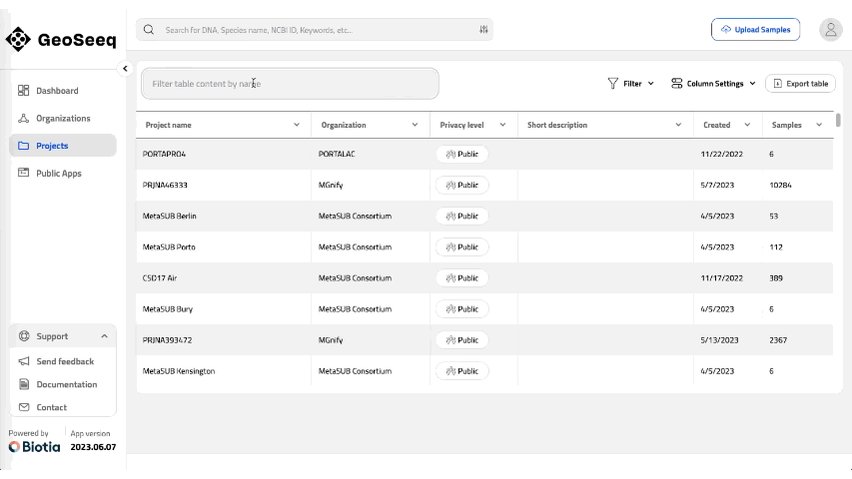Screen dimensions: 852x479
Task: Open the MetaSUB Porto project
Action: [168, 247]
